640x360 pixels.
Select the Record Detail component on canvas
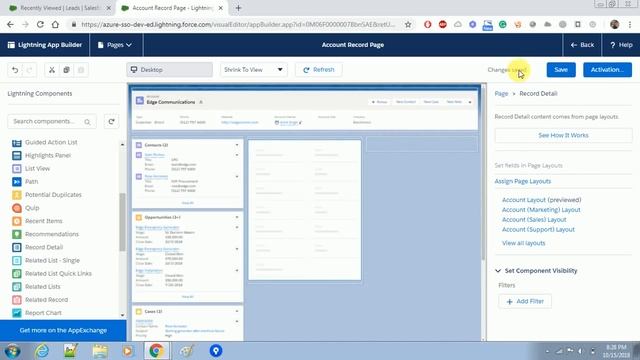tap(304, 210)
